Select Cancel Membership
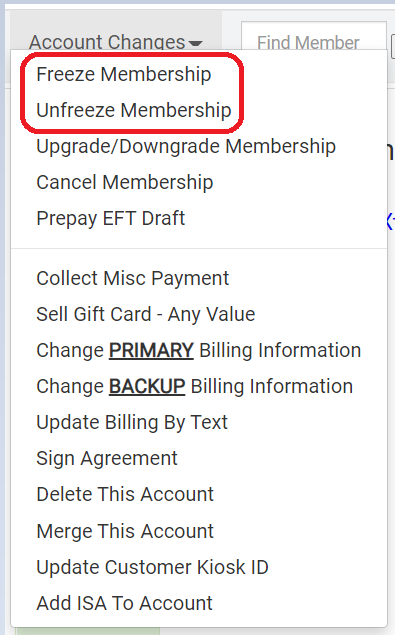Image resolution: width=395 pixels, height=635 pixels. point(124,182)
